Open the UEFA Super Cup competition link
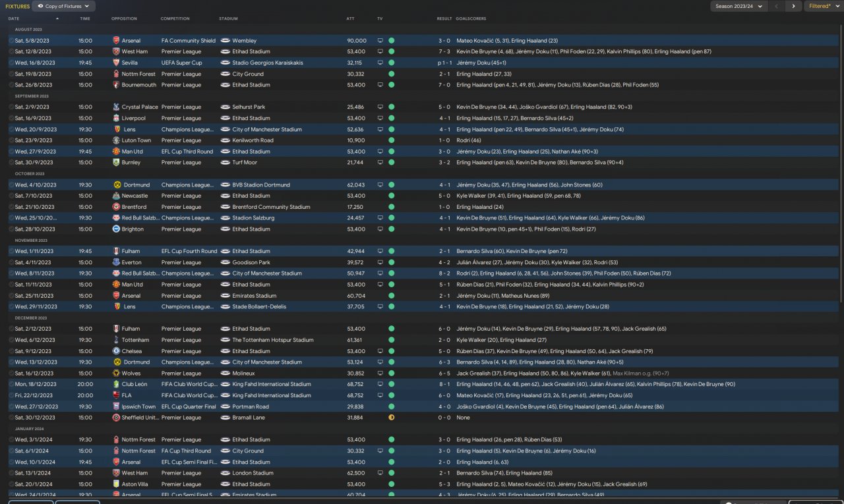 click(182, 63)
